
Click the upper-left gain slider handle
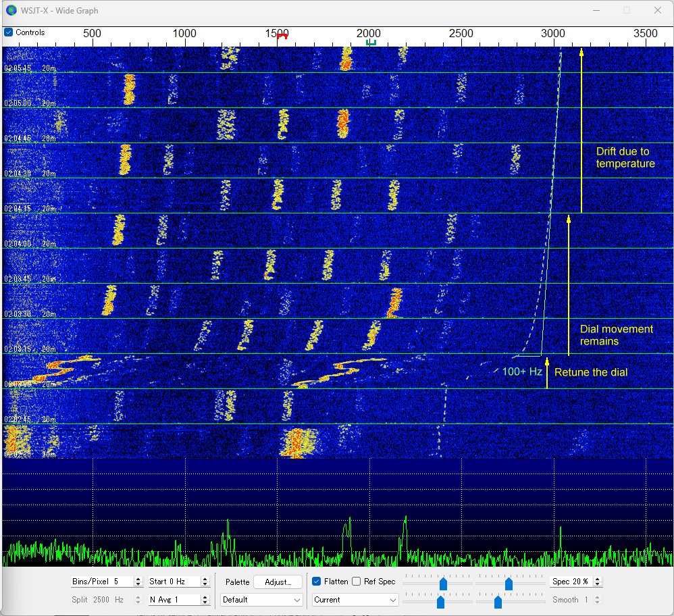coord(443,584)
